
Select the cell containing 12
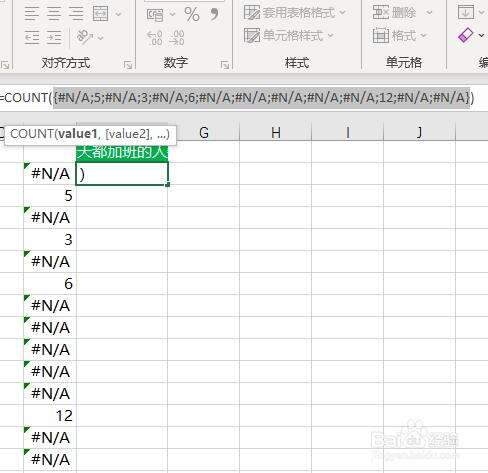[50, 416]
